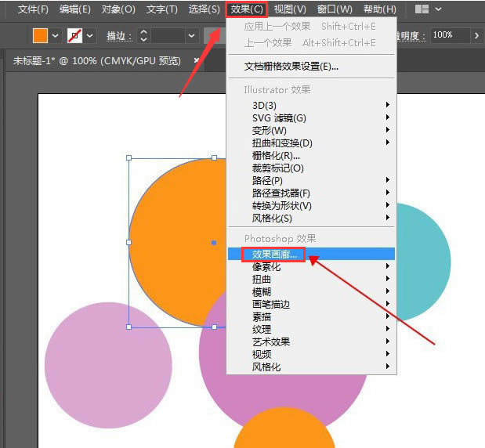Open the 扭曲 Photoshop effects submenu
The image size is (485, 448).
click(312, 279)
